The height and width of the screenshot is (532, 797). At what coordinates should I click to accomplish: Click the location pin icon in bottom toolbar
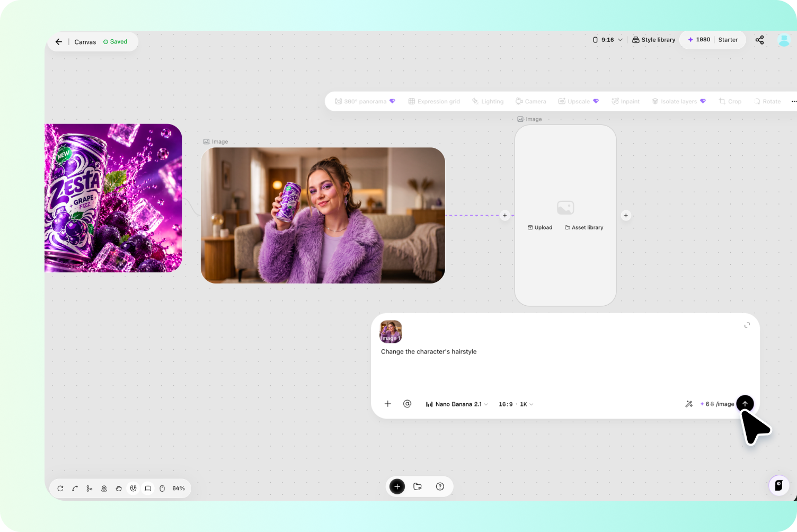(x=104, y=489)
